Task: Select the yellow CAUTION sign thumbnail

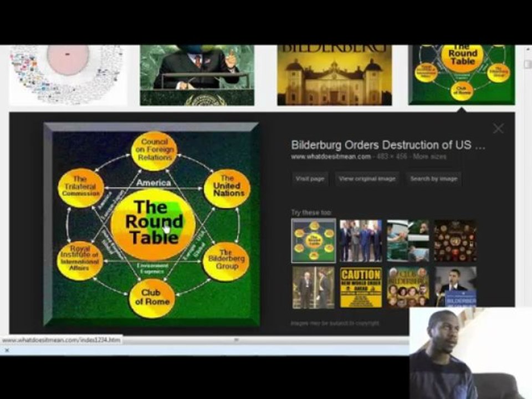Action: pyautogui.click(x=361, y=288)
